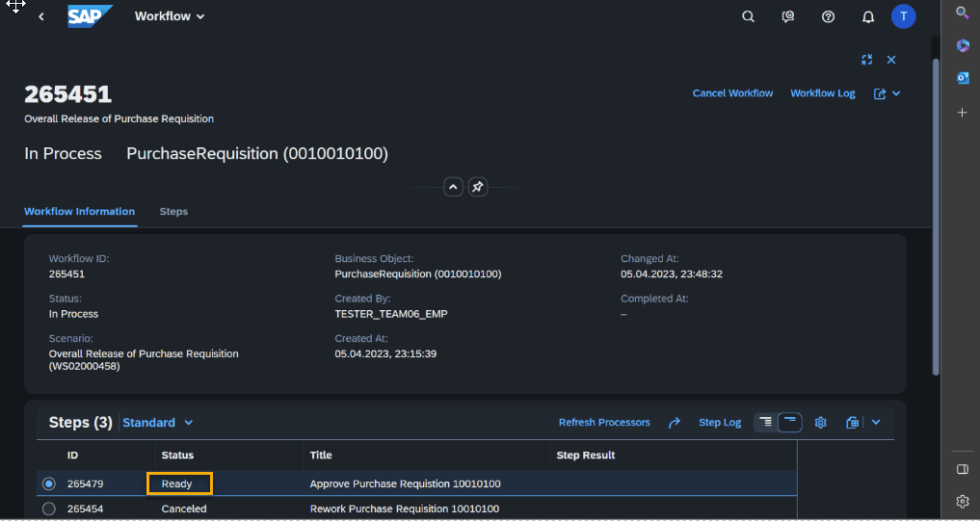Toggle browser sidebar panel icon
This screenshot has height=521, width=980.
tap(963, 469)
